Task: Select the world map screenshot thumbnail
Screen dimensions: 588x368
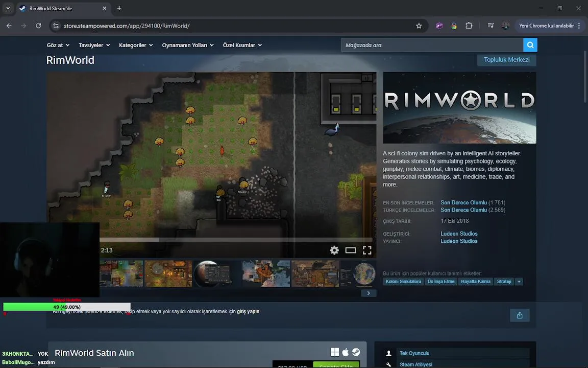Action: coord(266,274)
